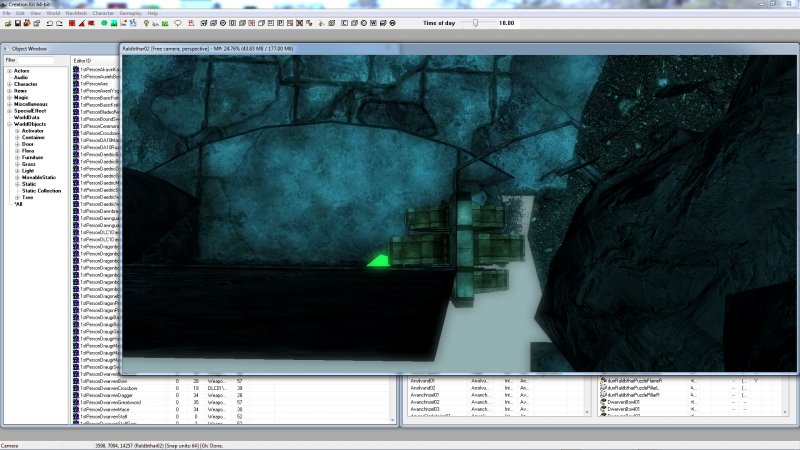Expand the Container subcategory
Image resolution: width=800 pixels, height=450 pixels.
[x=17, y=138]
